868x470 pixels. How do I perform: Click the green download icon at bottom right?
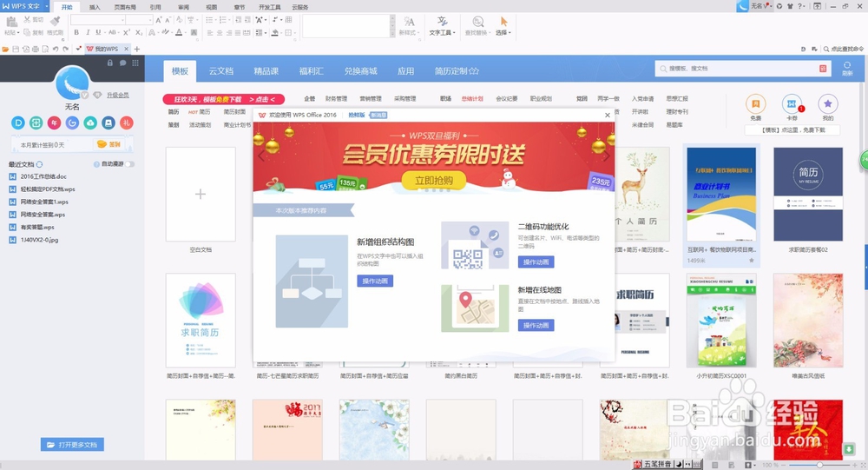pos(849,449)
